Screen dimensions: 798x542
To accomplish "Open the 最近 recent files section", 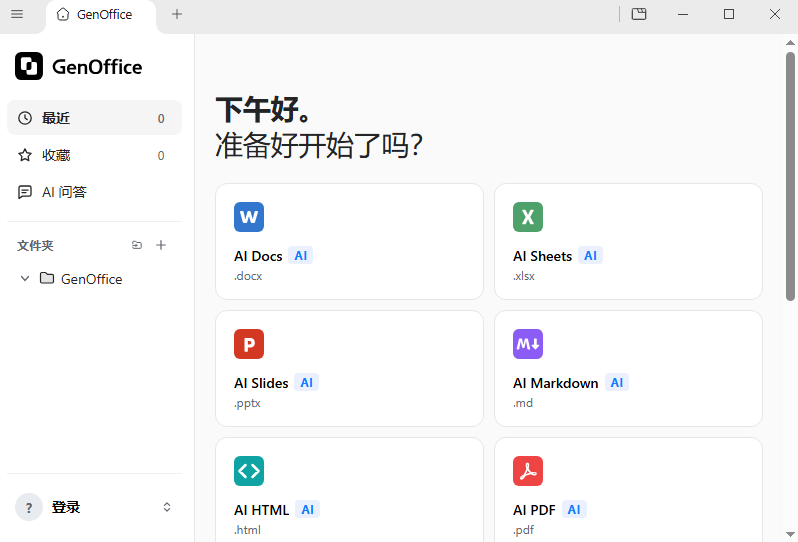I will pos(94,118).
